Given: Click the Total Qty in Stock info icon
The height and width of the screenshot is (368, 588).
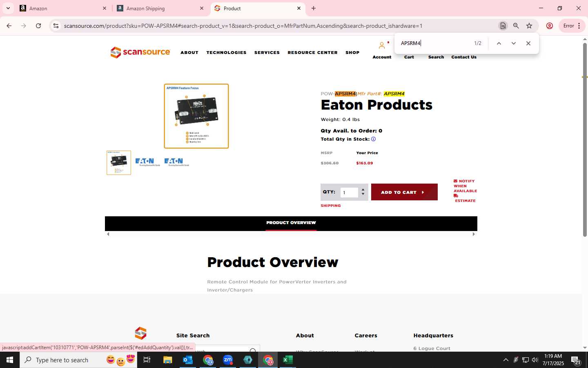Looking at the screenshot, I should tap(373, 139).
